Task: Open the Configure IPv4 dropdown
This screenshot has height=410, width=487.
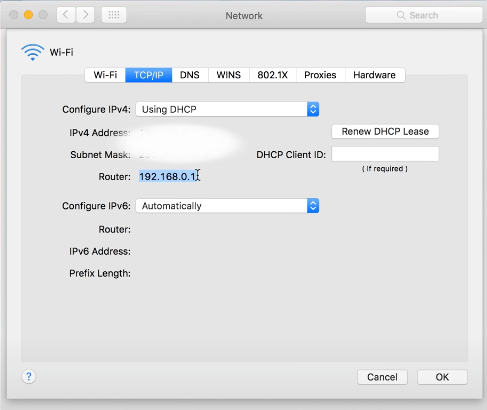Action: (x=227, y=109)
